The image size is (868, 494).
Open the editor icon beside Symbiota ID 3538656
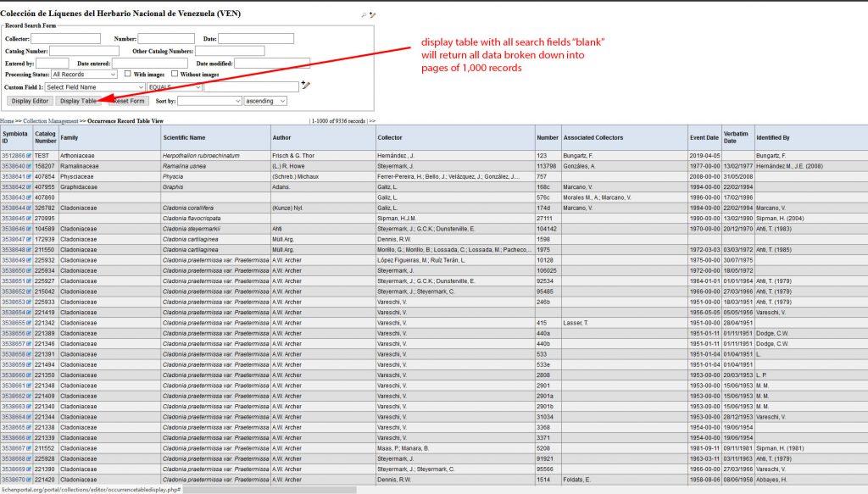29,334
